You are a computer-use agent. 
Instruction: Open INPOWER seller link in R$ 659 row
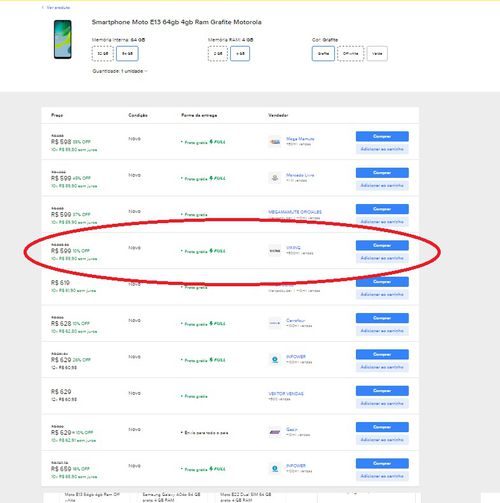[296, 466]
